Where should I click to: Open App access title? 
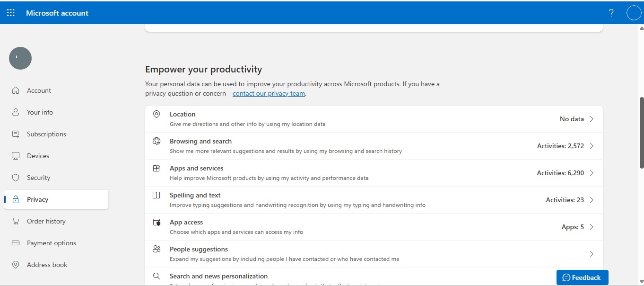click(186, 222)
